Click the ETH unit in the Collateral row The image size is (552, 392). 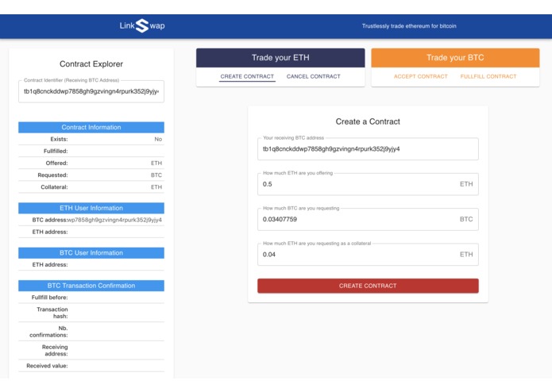coord(156,187)
